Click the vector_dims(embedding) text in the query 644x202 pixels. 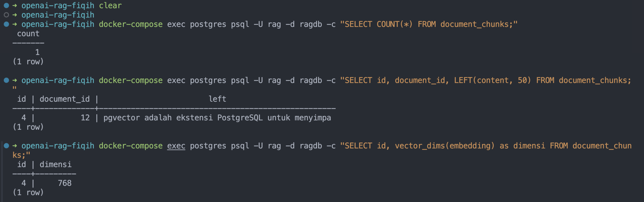click(445, 146)
